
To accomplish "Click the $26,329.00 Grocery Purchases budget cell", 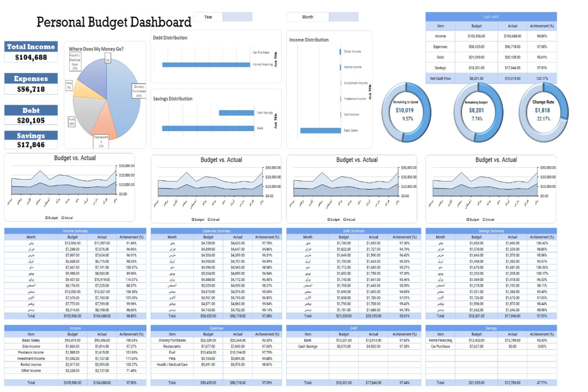I will [208, 341].
